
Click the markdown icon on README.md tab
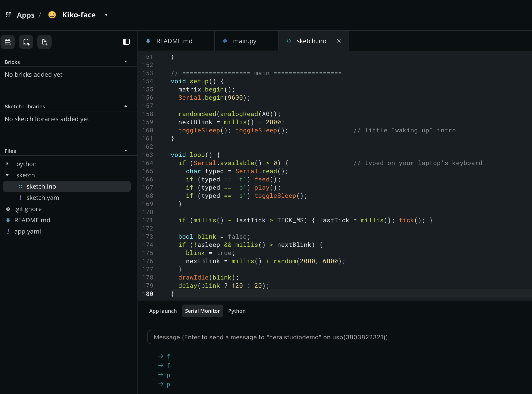148,41
